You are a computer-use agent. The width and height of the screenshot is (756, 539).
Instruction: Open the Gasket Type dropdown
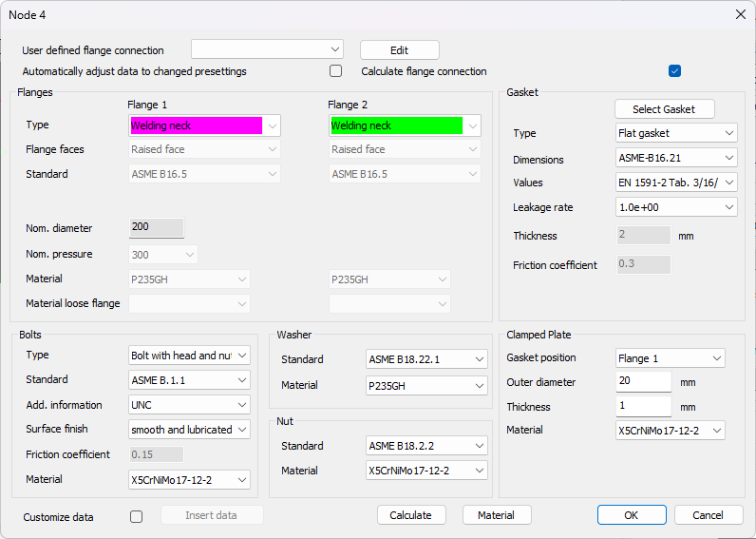676,133
